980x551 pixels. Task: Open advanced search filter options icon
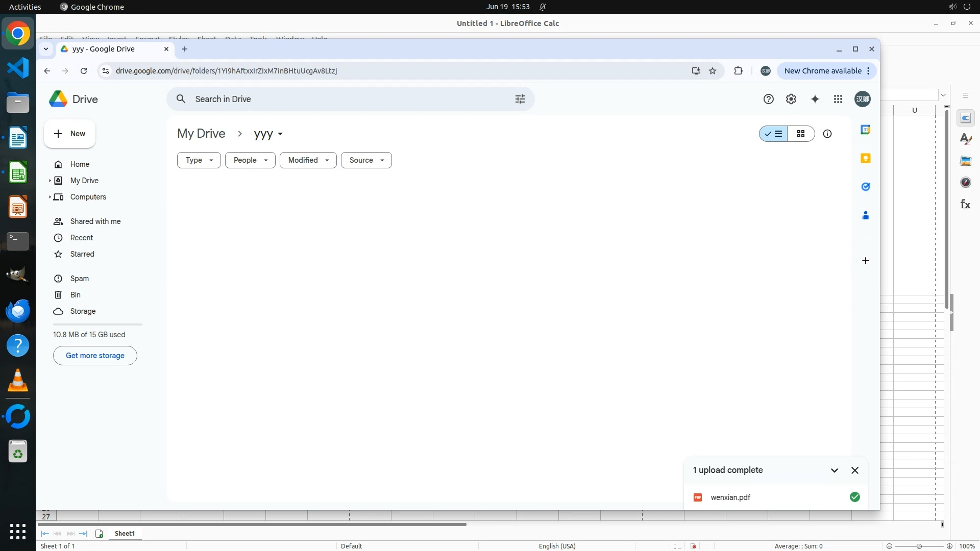point(520,99)
